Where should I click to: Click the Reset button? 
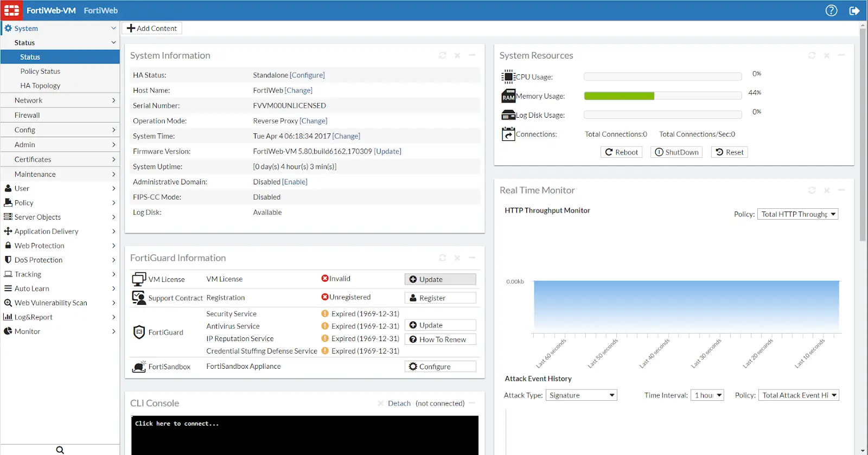(730, 152)
